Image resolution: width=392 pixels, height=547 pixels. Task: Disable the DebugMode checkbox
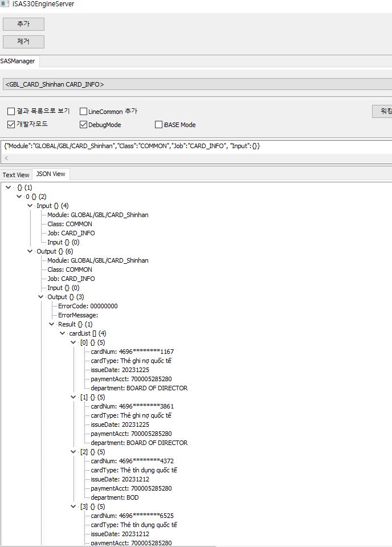83,125
